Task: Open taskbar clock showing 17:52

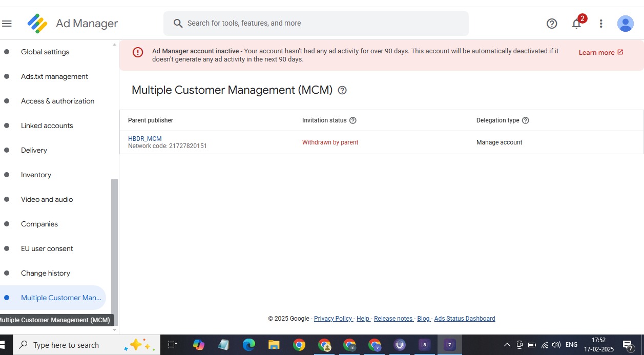Action: [599, 345]
